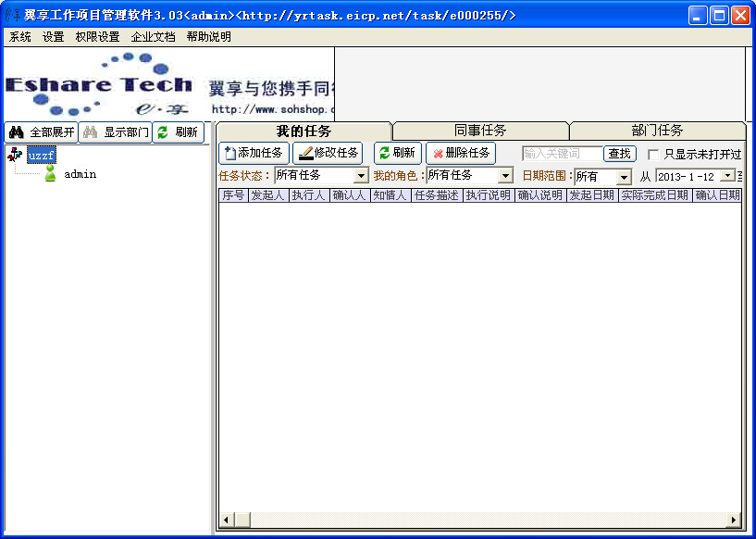756x539 pixels.
Task: Click the 执行说明 column header
Action: tap(489, 195)
